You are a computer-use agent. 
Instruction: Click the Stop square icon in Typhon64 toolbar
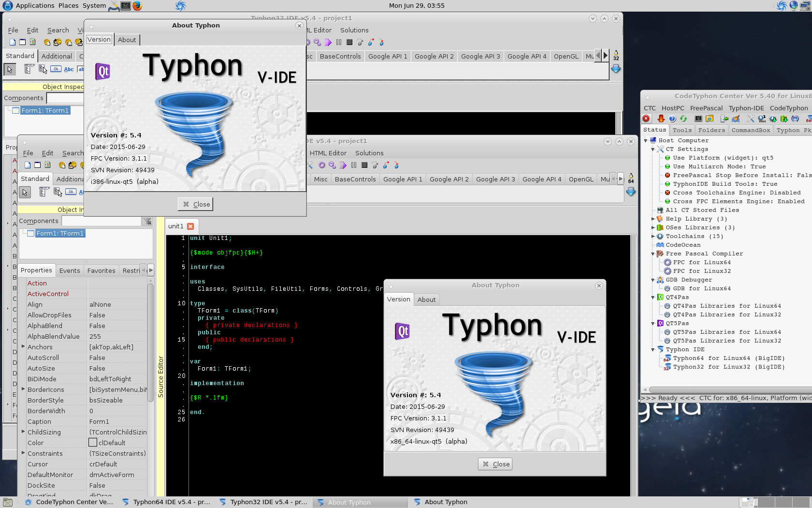[x=364, y=165]
